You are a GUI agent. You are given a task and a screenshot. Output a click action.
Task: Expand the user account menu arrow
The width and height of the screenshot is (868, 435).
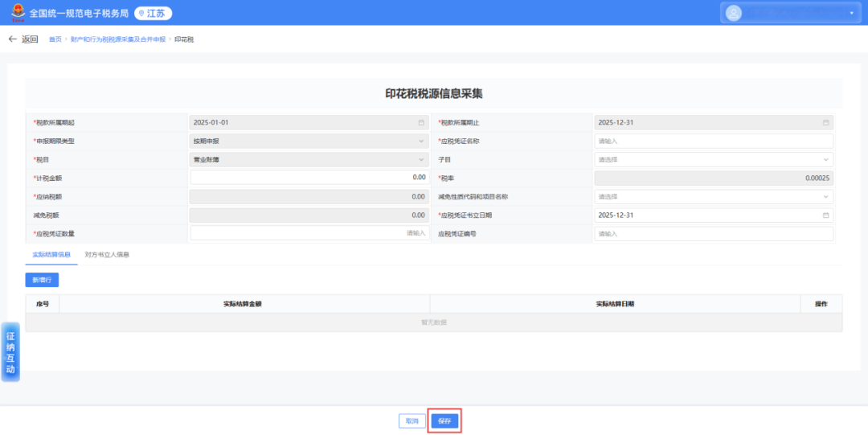(851, 13)
